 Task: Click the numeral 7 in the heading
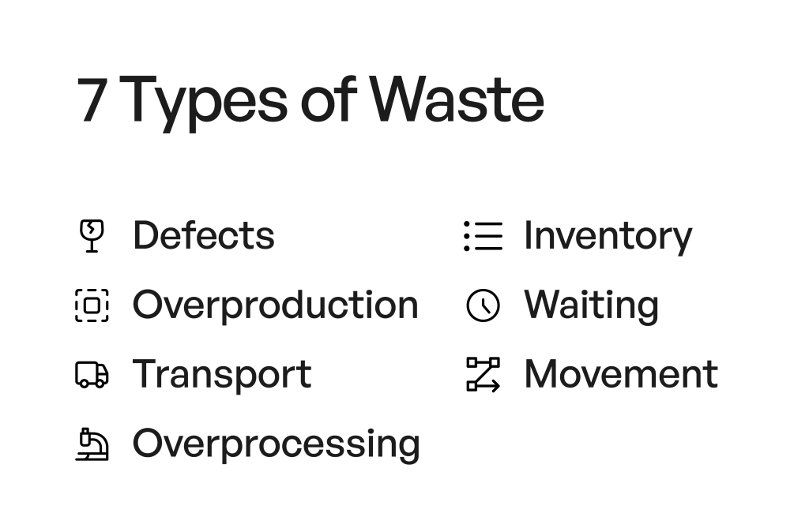(93, 101)
